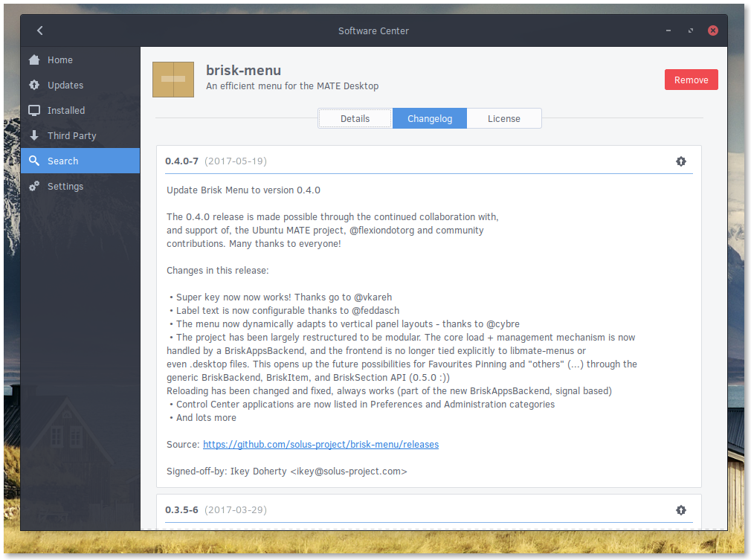This screenshot has height=560, width=751.
Task: Click the Settings gears icon
Action: [34, 186]
